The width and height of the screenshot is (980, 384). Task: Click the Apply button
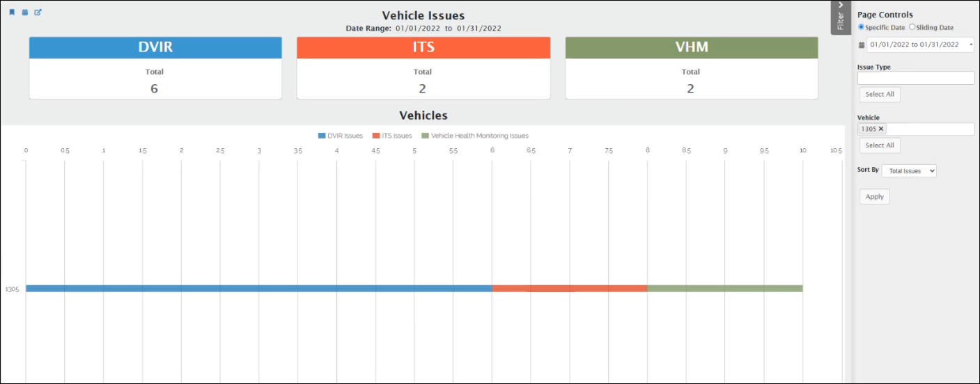(874, 197)
